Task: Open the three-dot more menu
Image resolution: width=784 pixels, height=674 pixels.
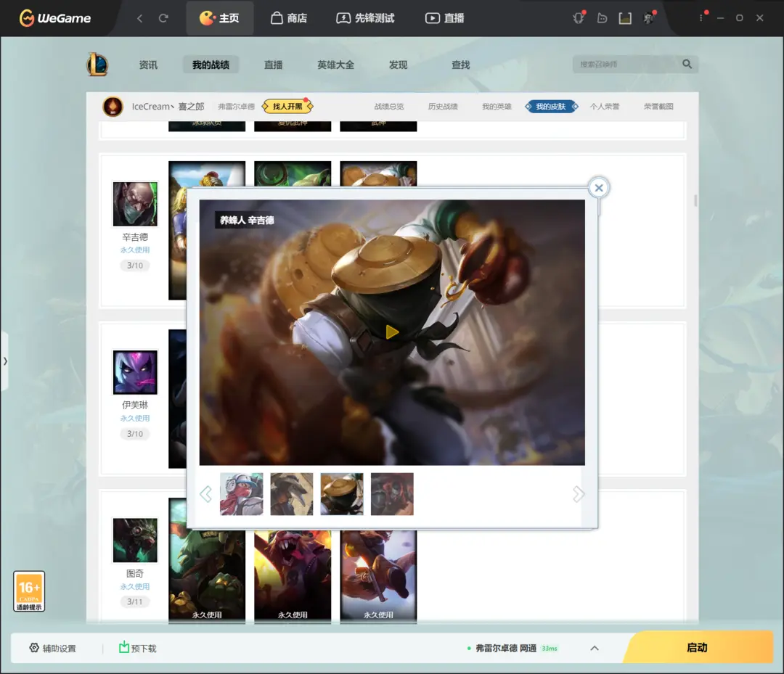Action: click(701, 18)
